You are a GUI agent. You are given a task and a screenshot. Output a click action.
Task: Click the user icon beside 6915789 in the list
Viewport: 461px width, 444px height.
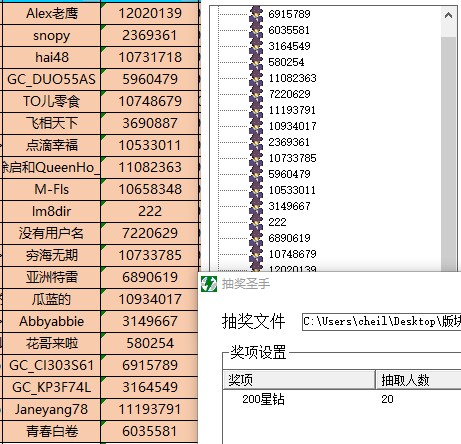coord(256,14)
